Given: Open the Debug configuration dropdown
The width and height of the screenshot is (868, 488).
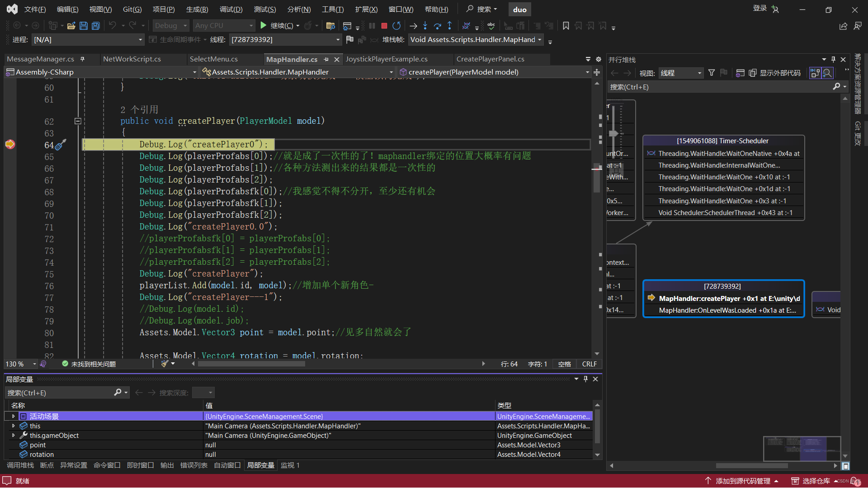Looking at the screenshot, I should click(170, 26).
